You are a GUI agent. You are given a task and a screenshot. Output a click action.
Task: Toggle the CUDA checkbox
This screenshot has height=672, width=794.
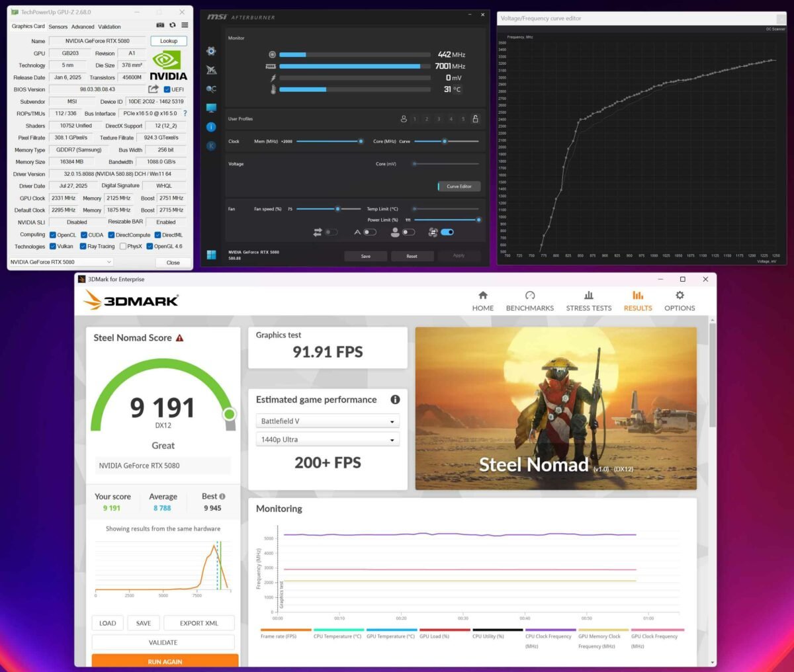click(x=84, y=235)
